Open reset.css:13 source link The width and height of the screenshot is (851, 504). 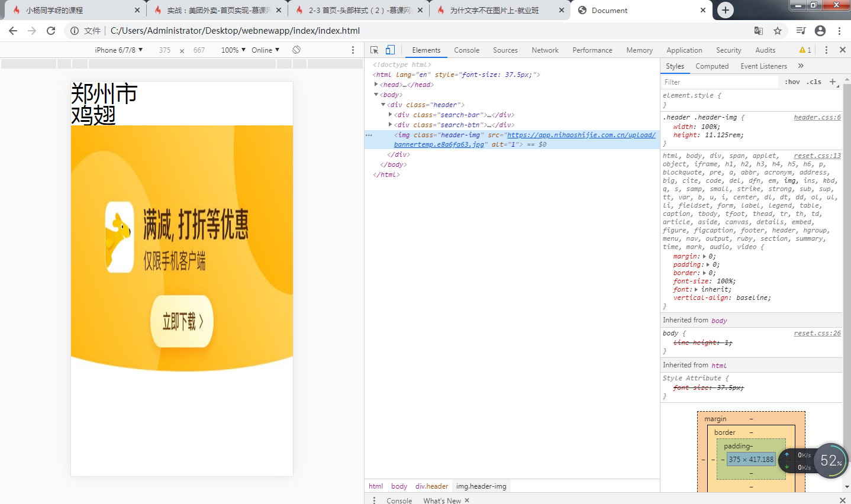click(817, 156)
